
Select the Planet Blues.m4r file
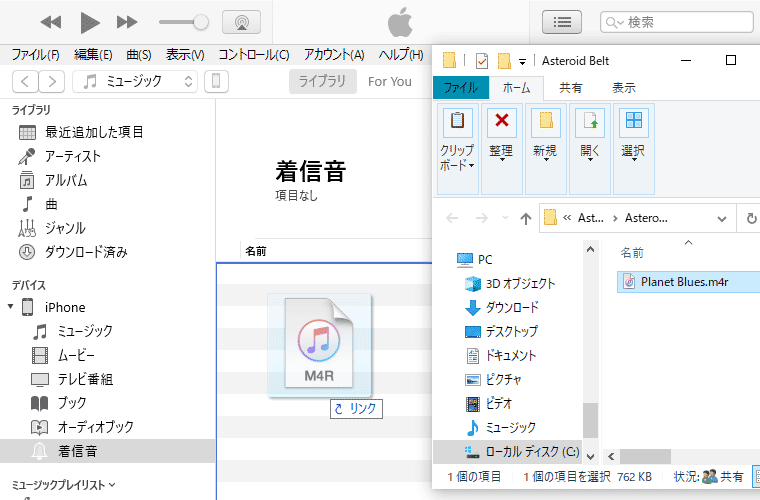(x=688, y=281)
